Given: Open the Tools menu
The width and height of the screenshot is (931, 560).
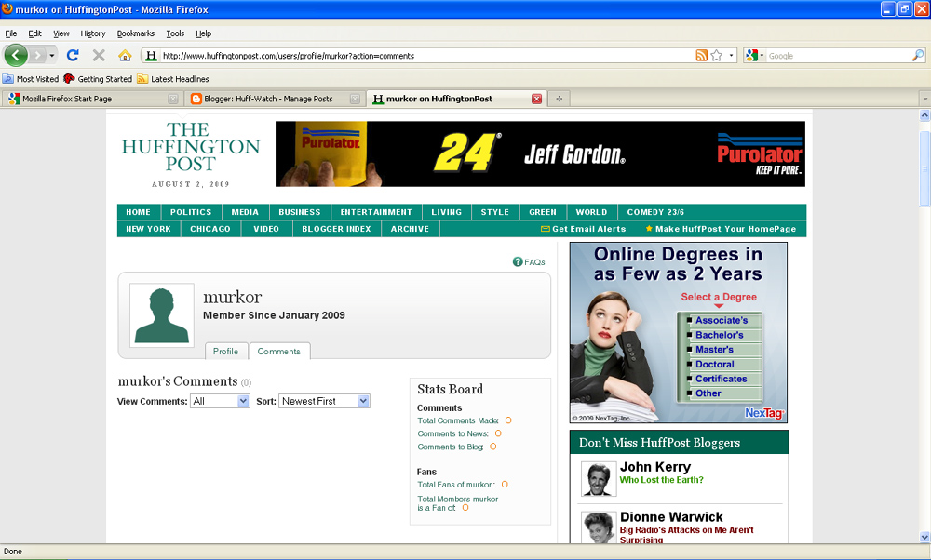Looking at the screenshot, I should click(x=175, y=33).
